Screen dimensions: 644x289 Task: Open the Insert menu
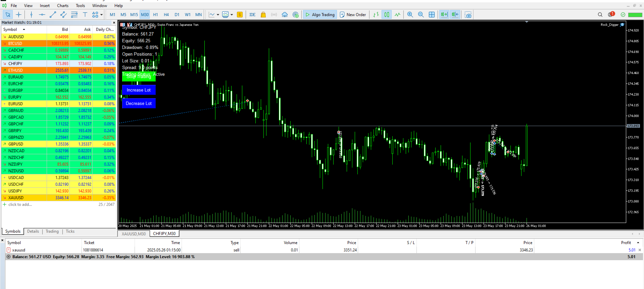[45, 6]
